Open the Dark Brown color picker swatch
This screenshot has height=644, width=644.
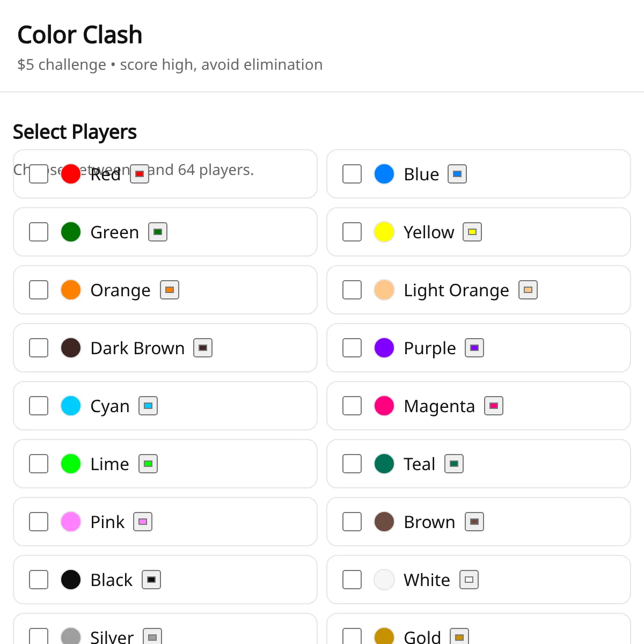[x=203, y=348]
